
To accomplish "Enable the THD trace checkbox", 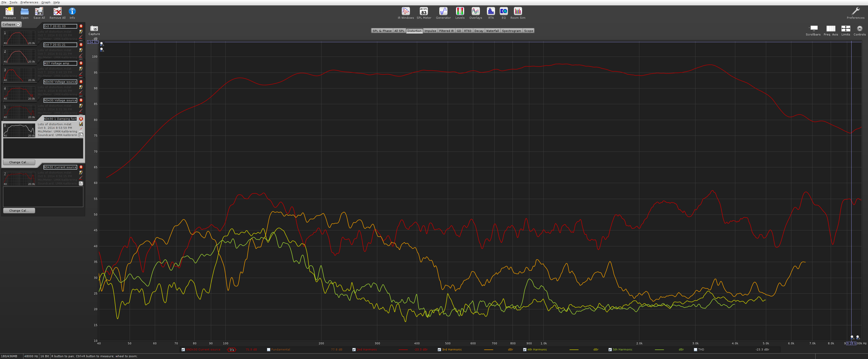I will [x=695, y=349].
